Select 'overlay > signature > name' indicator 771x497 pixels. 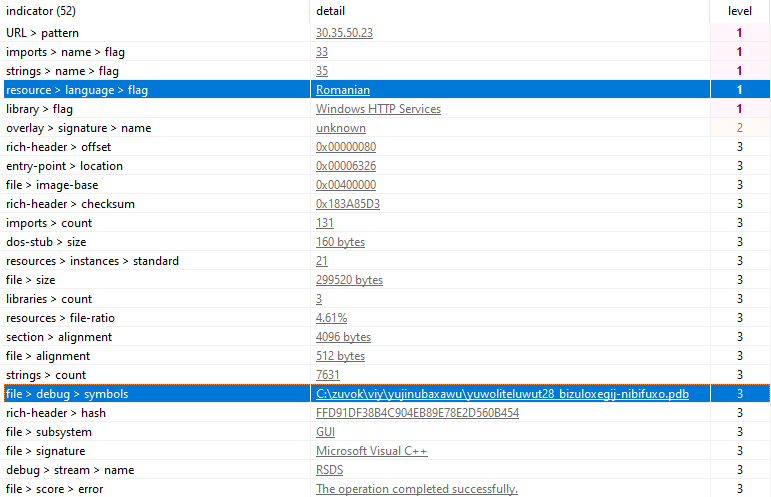(x=79, y=128)
